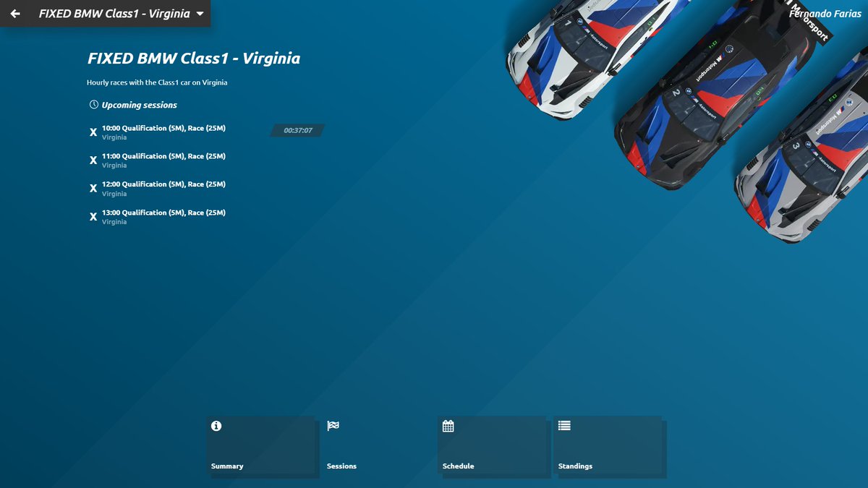The image size is (868, 488).
Task: Click Virginia track label under 13:00 session
Action: coord(114,222)
